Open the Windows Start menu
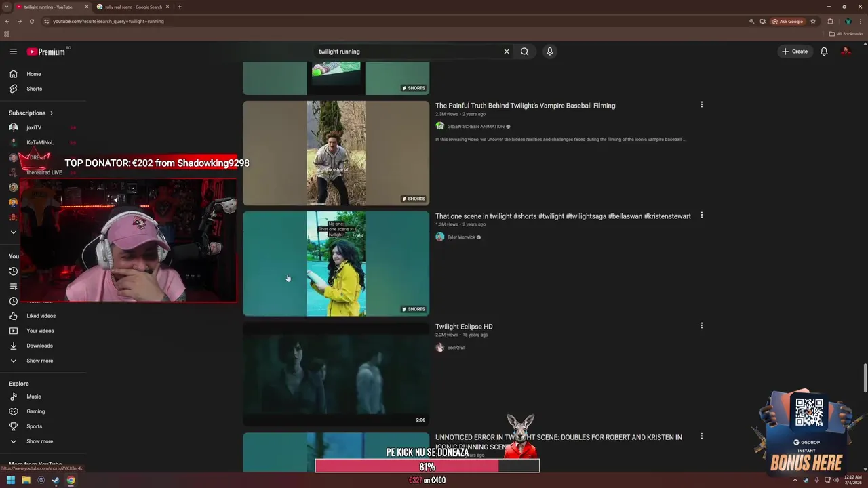The height and width of the screenshot is (488, 868). 11,480
